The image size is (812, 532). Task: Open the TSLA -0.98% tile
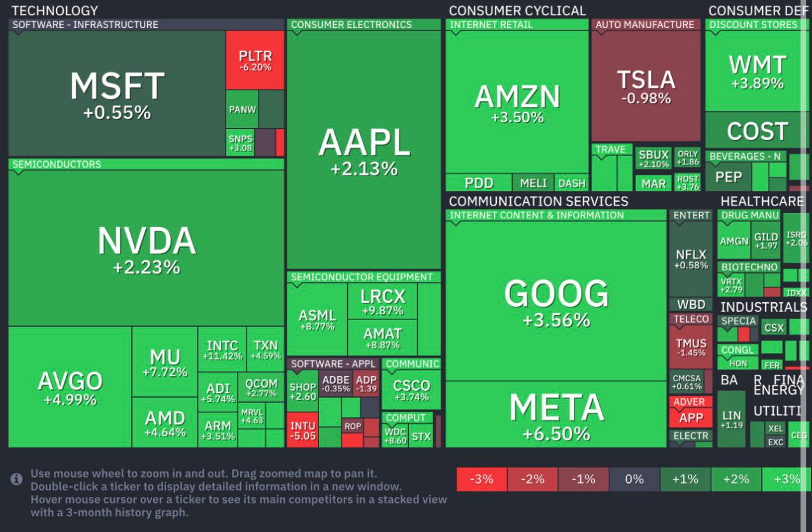coord(646,87)
